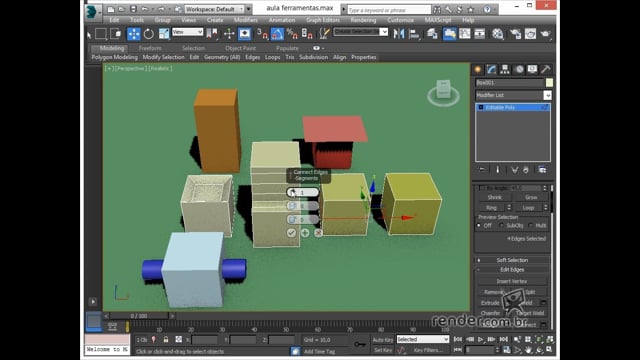This screenshot has width=640, height=360.
Task: Toggle the Keyboard Shortcut Override icon
Action: pyautogui.click(x=244, y=34)
